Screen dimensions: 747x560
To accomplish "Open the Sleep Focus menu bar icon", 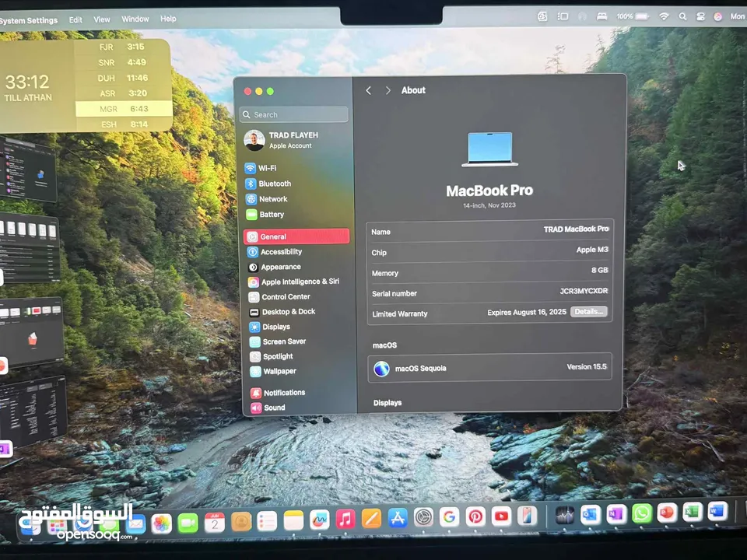I will click(x=601, y=16).
